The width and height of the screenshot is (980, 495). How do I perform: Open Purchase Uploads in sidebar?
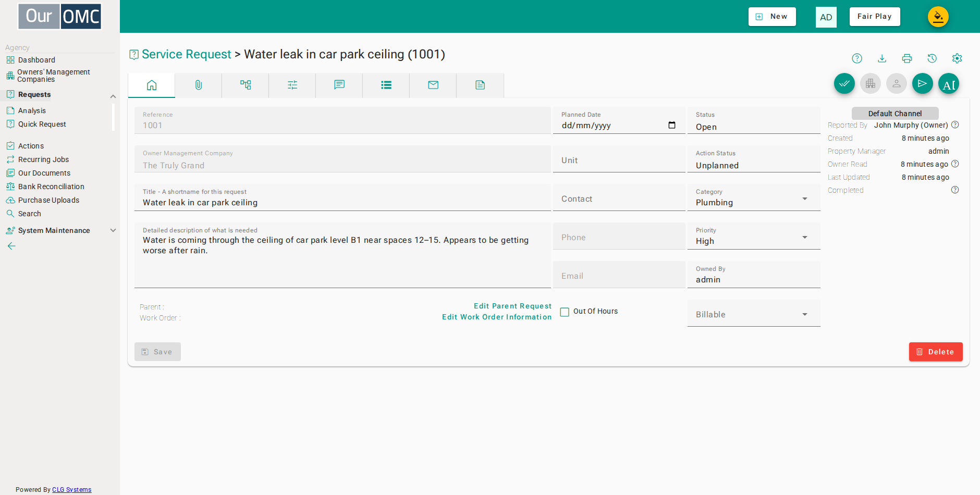click(x=48, y=200)
